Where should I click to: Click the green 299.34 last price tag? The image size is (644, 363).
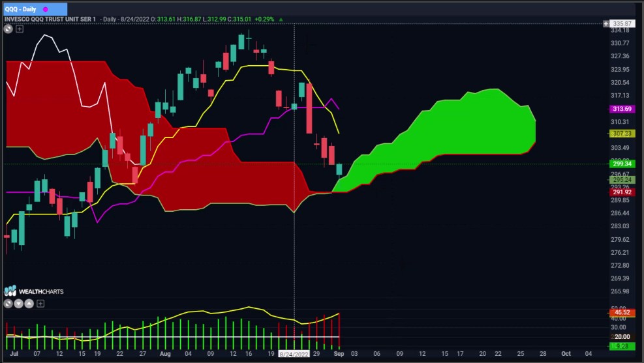622,164
